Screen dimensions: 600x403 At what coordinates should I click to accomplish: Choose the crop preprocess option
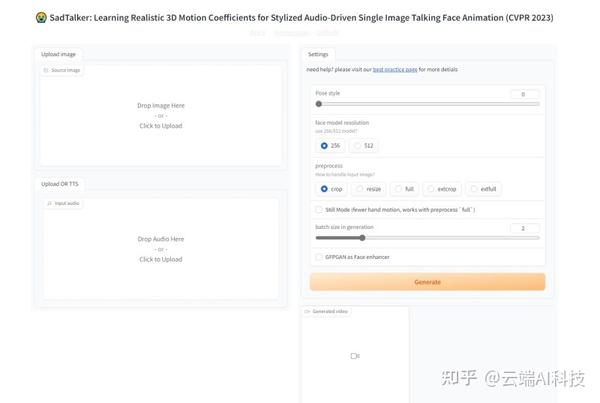point(324,188)
